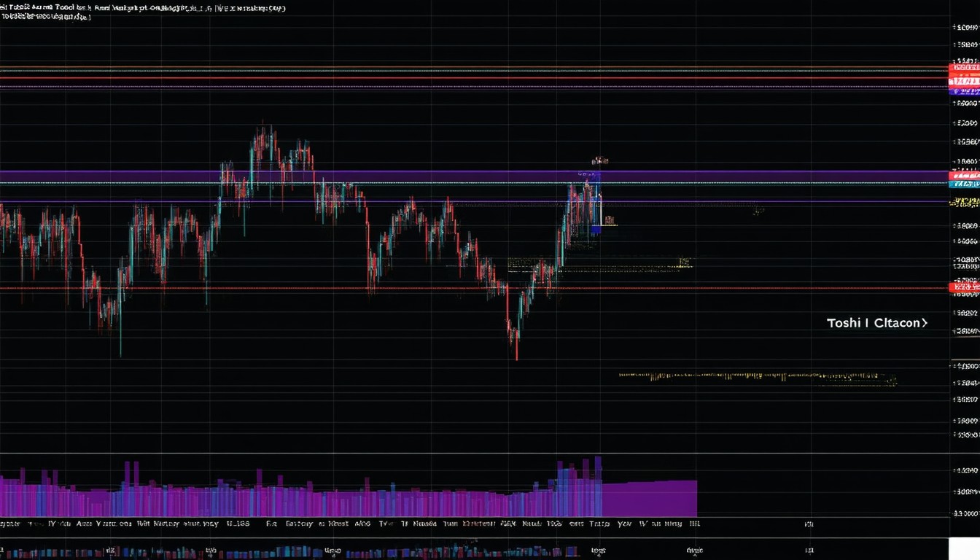Click the purple price tag below top red labels

(x=964, y=91)
